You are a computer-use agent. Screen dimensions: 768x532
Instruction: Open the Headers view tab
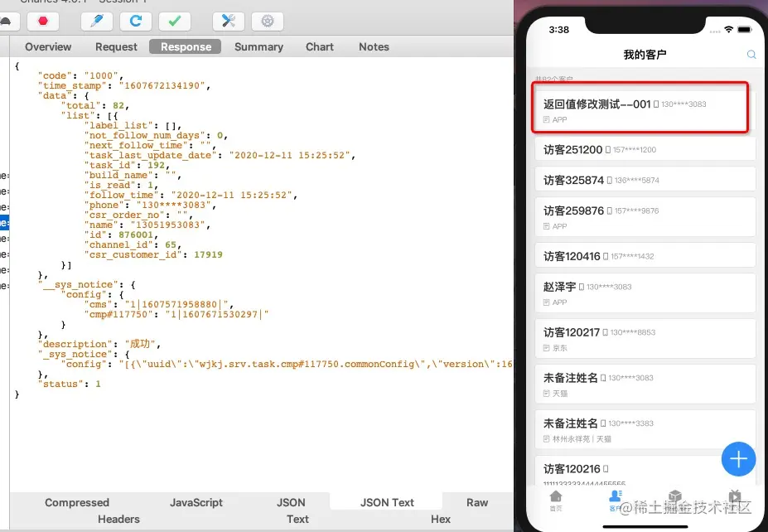pyautogui.click(x=118, y=520)
